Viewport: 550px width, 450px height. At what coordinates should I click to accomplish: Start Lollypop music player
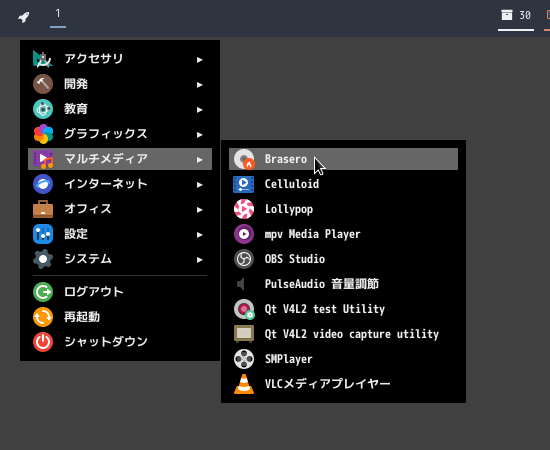click(x=343, y=209)
